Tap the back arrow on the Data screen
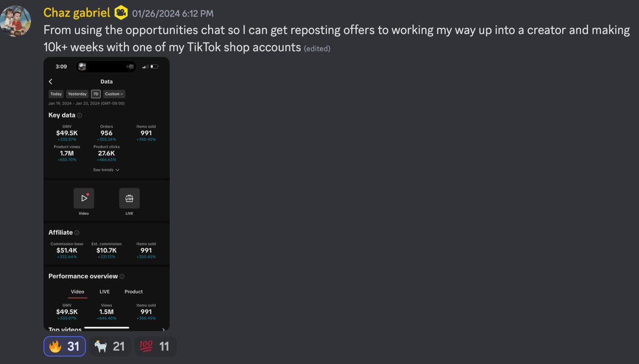639x364 pixels. (51, 81)
